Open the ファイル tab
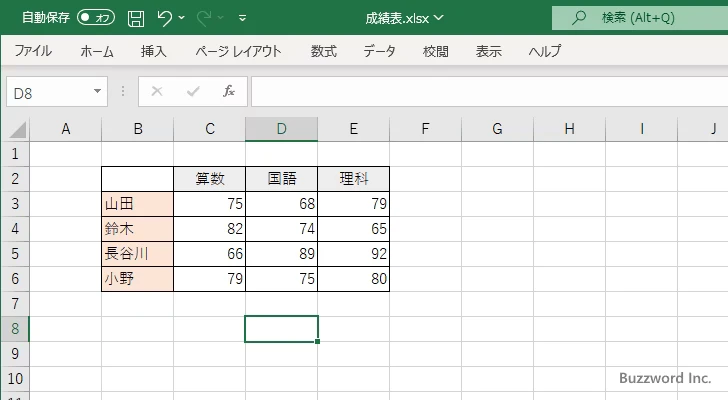This screenshot has height=400, width=728. 33,51
